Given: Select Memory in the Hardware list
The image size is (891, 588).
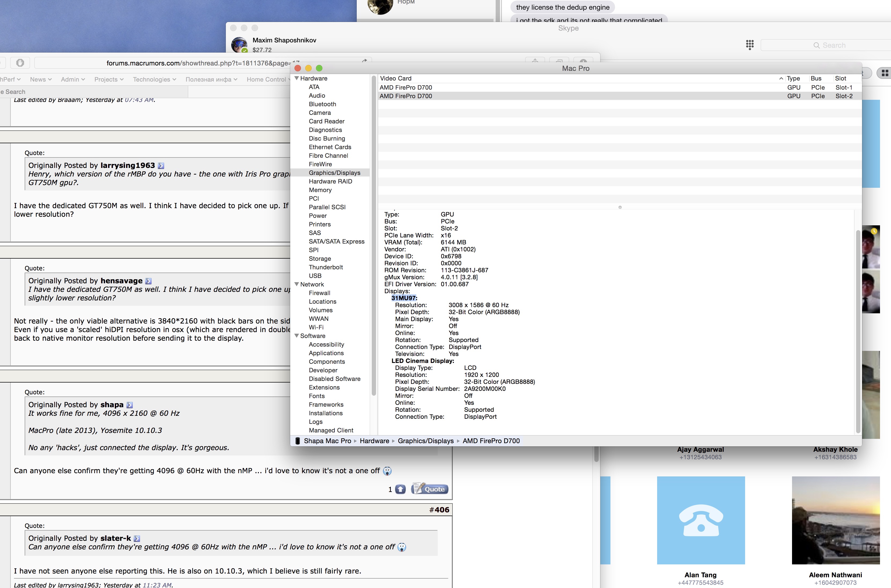Looking at the screenshot, I should point(320,190).
